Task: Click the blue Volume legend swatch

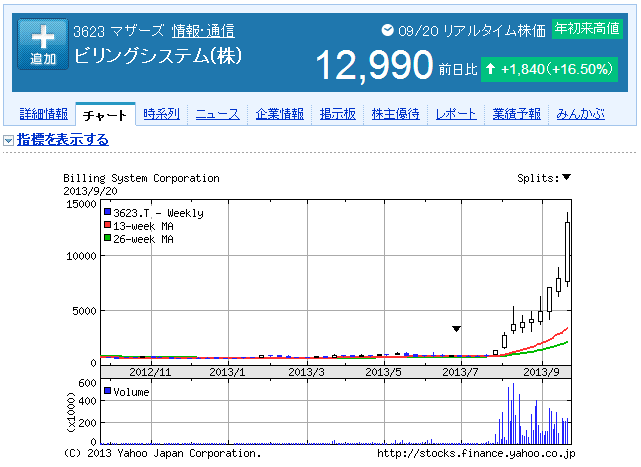Action: (x=108, y=391)
